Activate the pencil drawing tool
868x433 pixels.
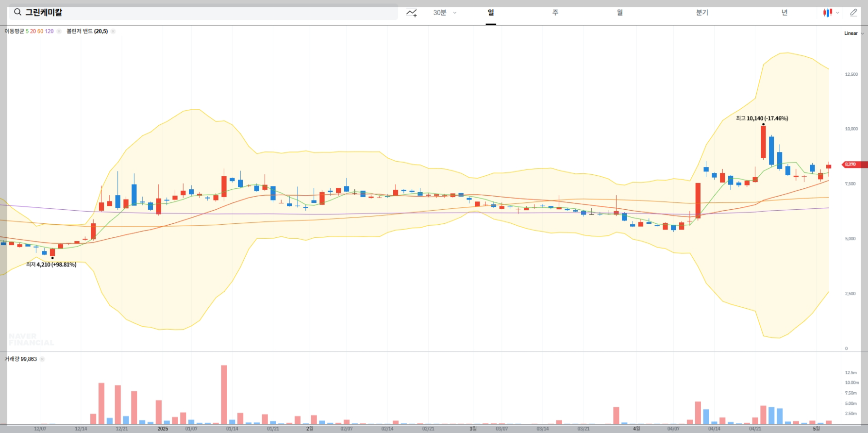click(x=853, y=13)
